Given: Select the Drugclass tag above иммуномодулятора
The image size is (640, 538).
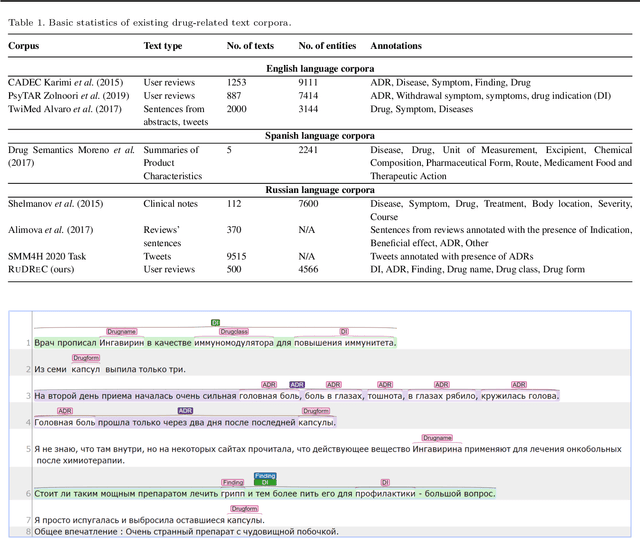Looking at the screenshot, I should click(x=234, y=331).
